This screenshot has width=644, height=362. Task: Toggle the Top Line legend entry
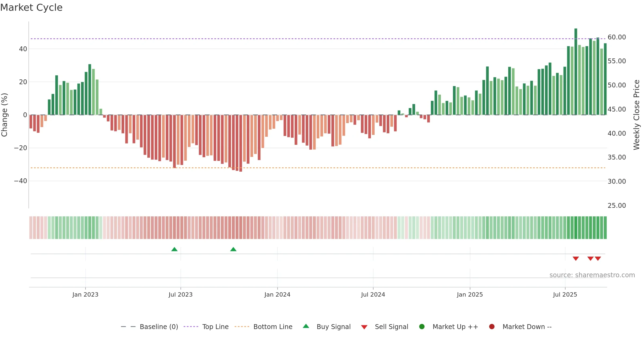coord(206,327)
